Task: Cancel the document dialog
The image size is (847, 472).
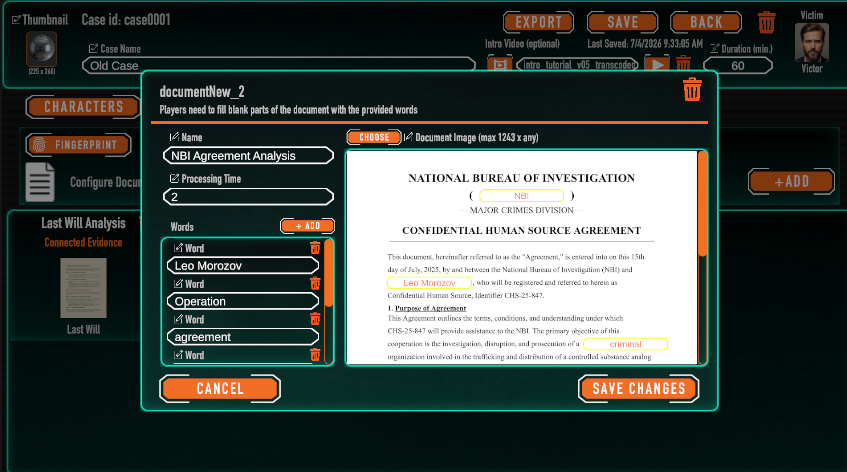Action: (220, 388)
